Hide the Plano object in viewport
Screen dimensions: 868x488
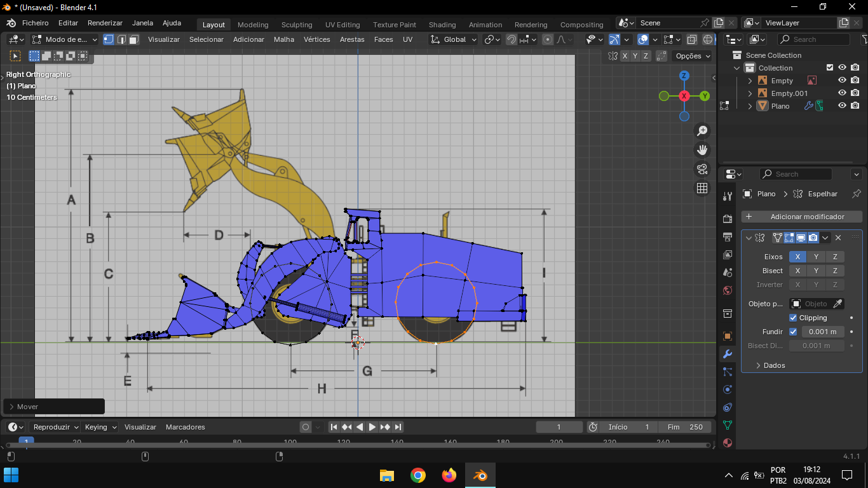click(x=842, y=105)
